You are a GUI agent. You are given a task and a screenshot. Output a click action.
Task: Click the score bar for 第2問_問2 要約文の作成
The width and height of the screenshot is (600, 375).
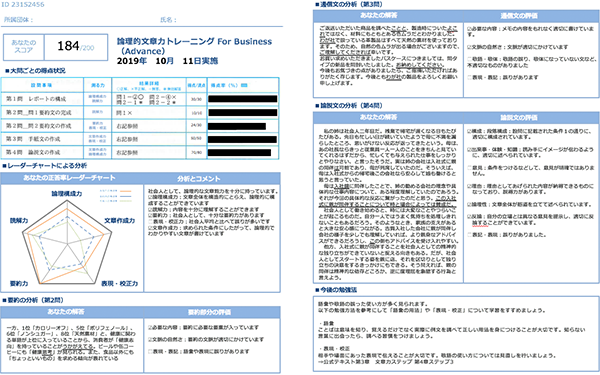coord(237,126)
